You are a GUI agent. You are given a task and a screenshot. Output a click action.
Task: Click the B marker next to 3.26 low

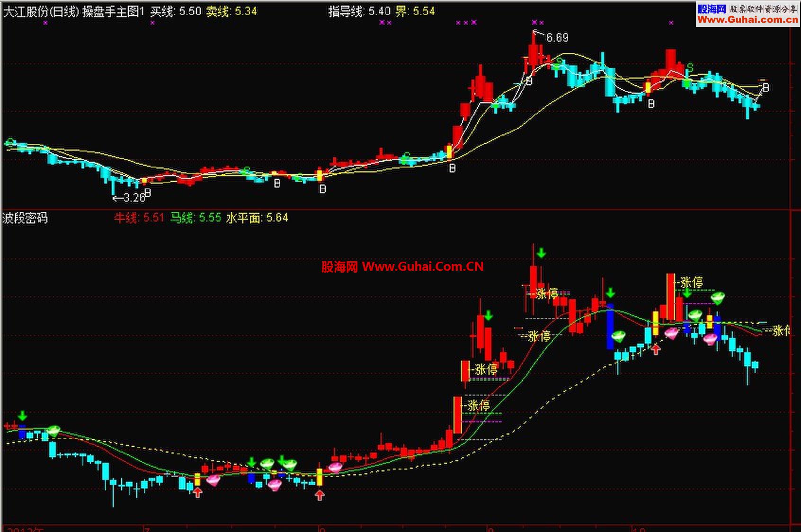[148, 193]
